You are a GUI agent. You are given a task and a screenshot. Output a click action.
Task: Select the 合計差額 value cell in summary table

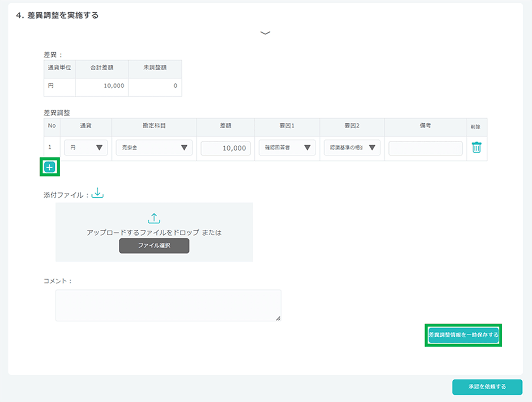[x=102, y=86]
